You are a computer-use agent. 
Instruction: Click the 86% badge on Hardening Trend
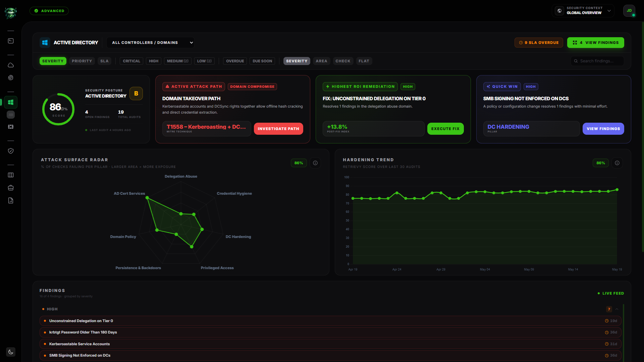coord(601,163)
